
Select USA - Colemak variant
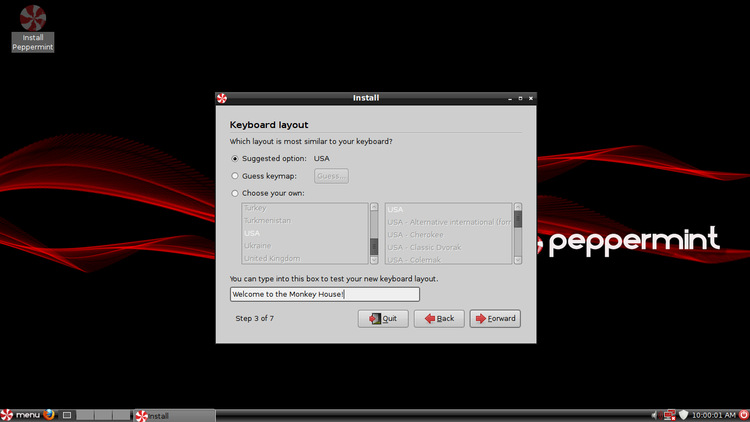449,259
